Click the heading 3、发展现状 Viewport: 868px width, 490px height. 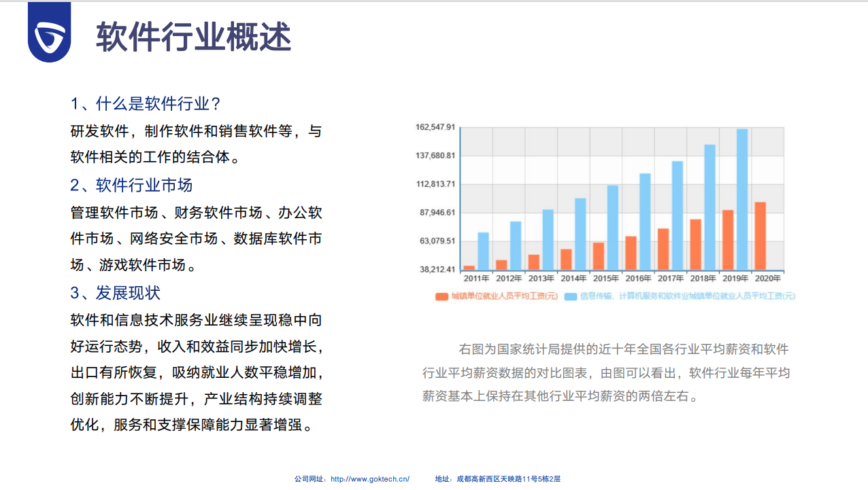[116, 293]
